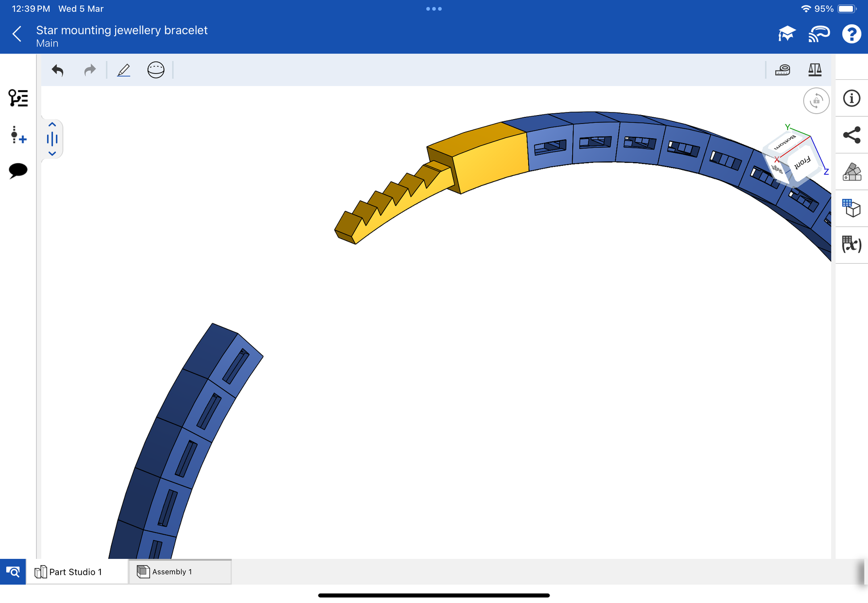Open the variable table icon

point(851,244)
